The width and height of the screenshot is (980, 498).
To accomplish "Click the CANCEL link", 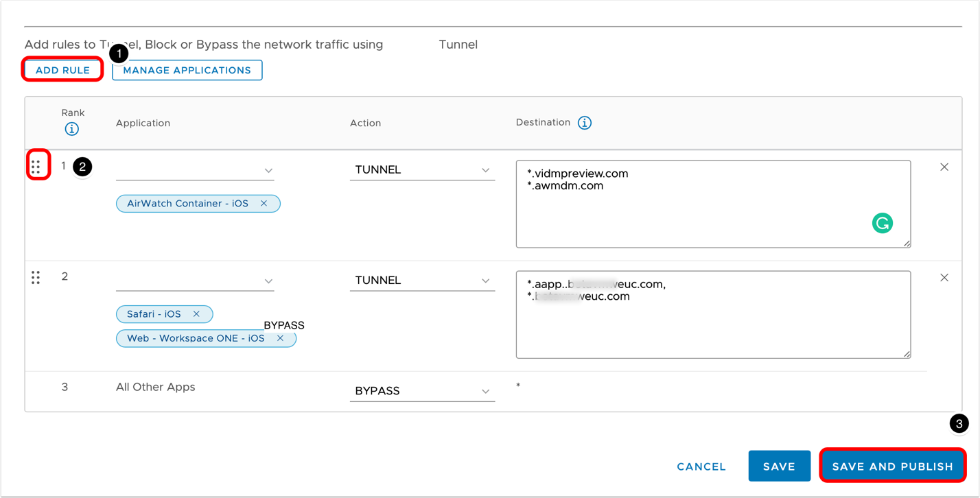I will [x=701, y=466].
